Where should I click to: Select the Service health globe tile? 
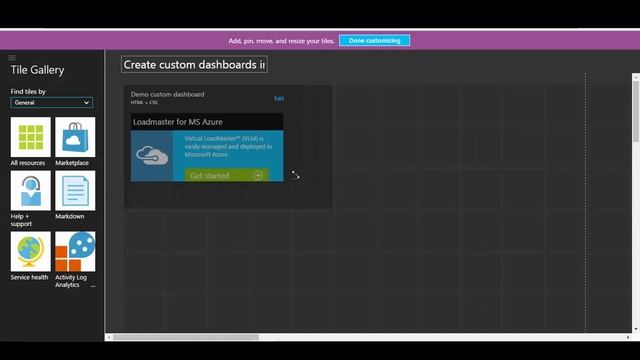31,251
